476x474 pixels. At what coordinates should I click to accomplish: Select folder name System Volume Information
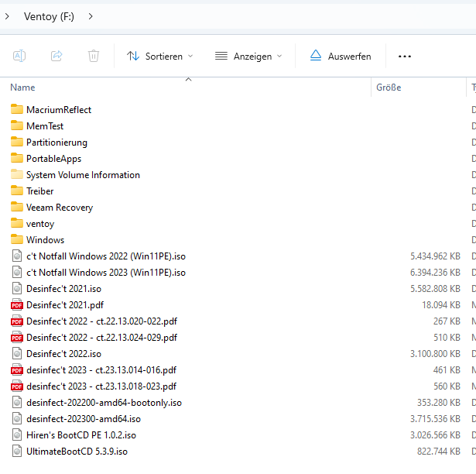83,175
